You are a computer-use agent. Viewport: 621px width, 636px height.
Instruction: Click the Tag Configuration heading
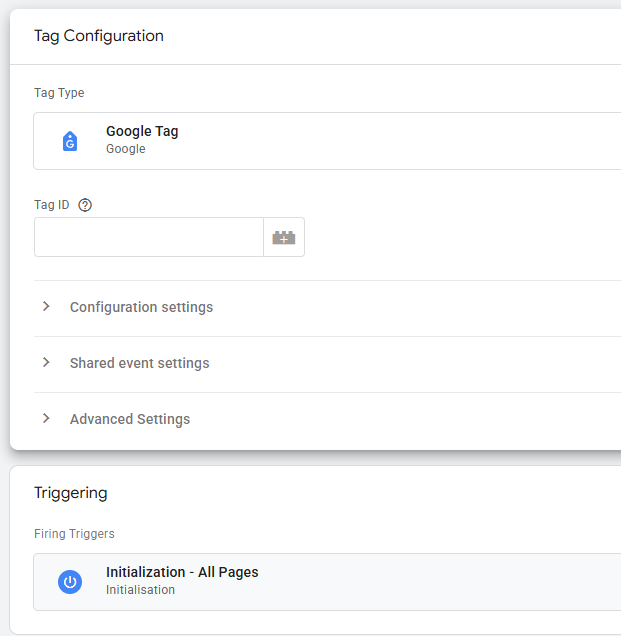pyautogui.click(x=99, y=36)
